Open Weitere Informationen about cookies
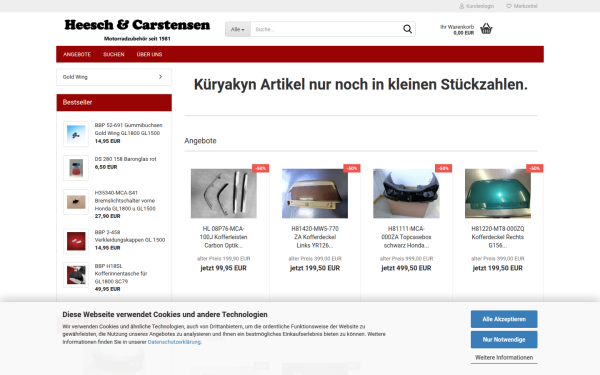Screen dimensions: 600x375 [504, 357]
